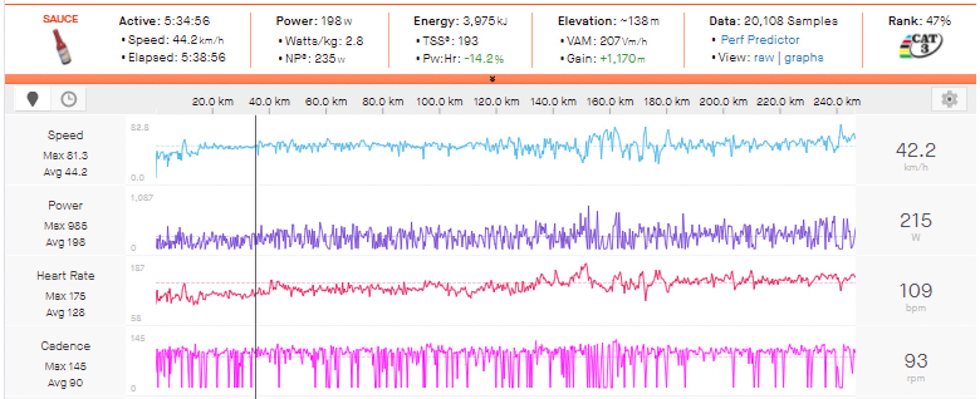Click the Power graph label
Image resolution: width=980 pixels, height=399 pixels.
(x=65, y=205)
